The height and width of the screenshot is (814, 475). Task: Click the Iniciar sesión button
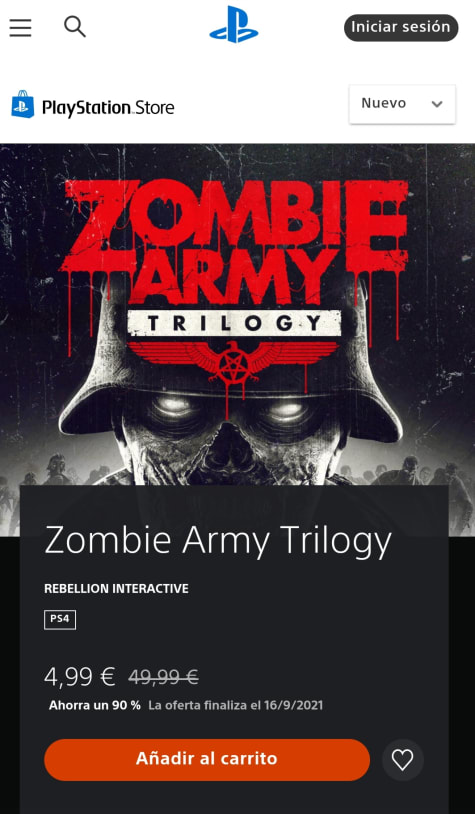[401, 28]
